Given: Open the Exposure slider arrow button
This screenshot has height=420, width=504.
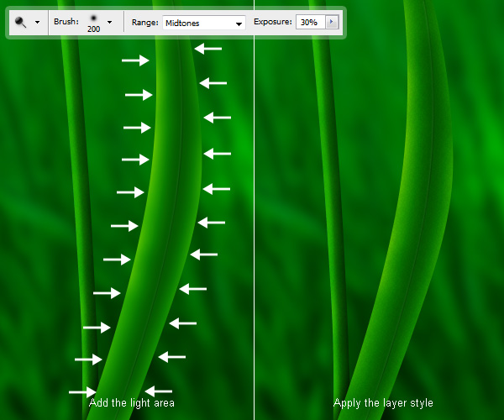Looking at the screenshot, I should pos(332,22).
